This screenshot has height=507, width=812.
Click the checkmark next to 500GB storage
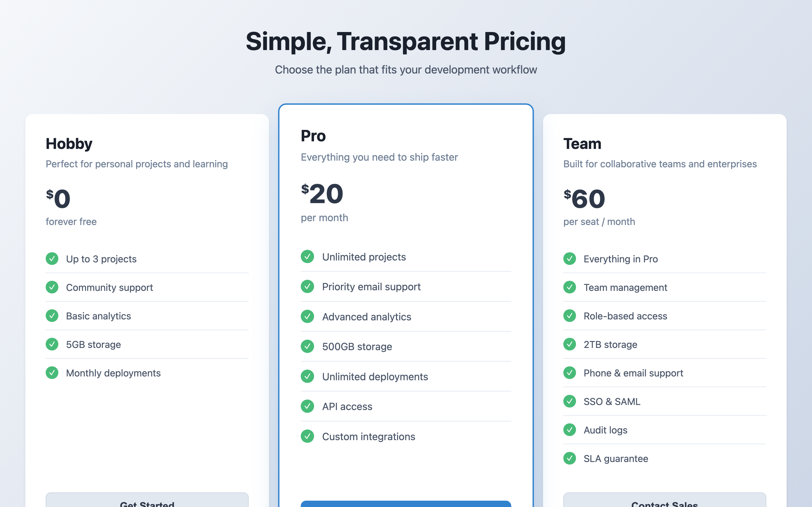point(307,346)
